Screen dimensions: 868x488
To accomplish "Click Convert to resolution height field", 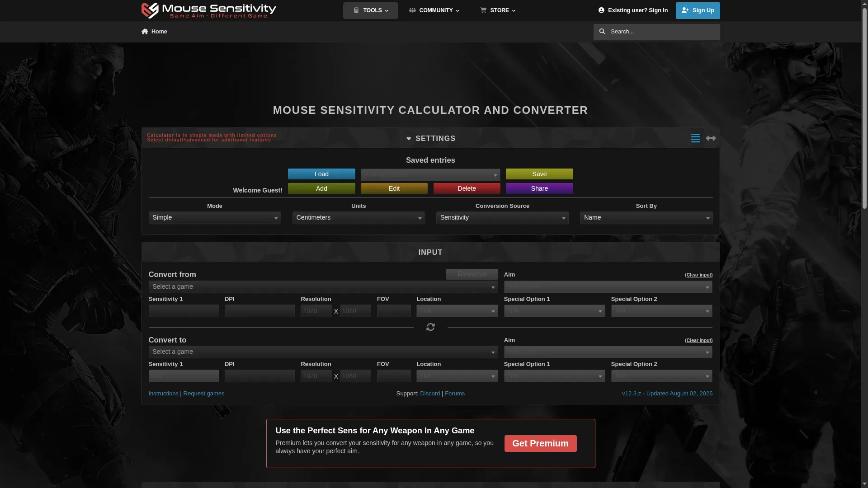I will click(x=355, y=376).
